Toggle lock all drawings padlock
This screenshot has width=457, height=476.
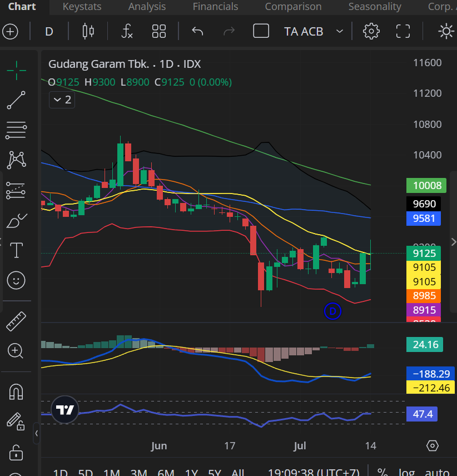click(16, 452)
